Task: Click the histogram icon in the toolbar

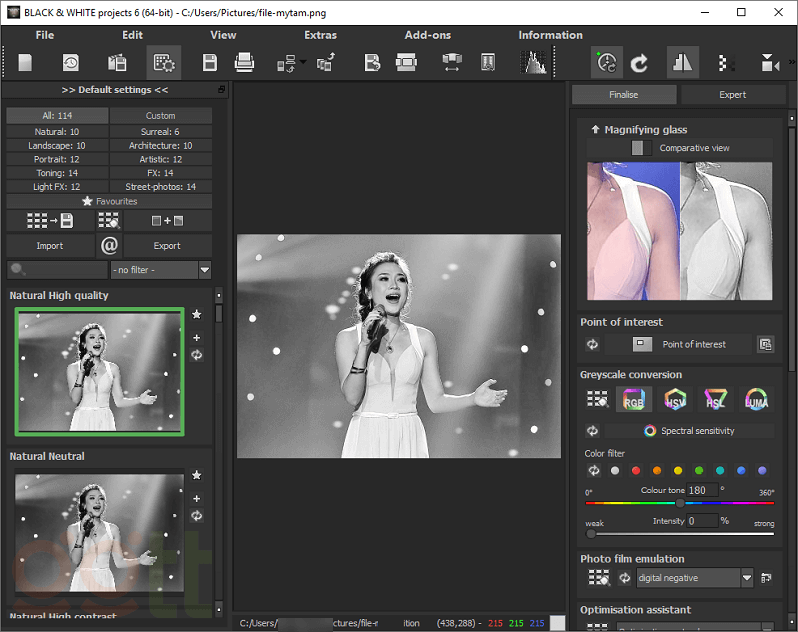Action: point(535,63)
